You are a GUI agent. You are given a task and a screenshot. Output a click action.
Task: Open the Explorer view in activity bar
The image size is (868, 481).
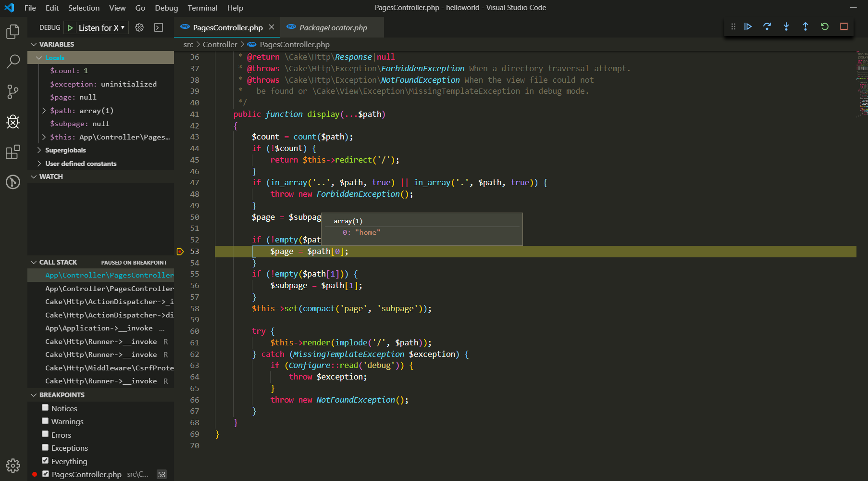point(13,32)
